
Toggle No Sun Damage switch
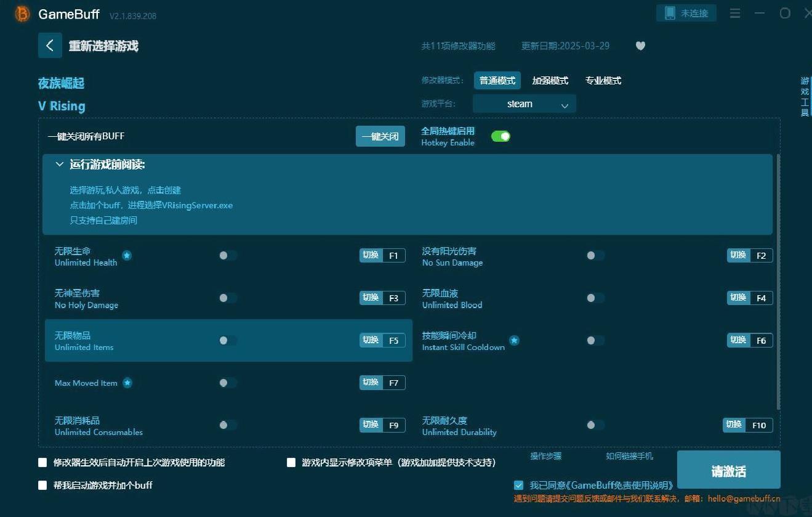pos(595,255)
